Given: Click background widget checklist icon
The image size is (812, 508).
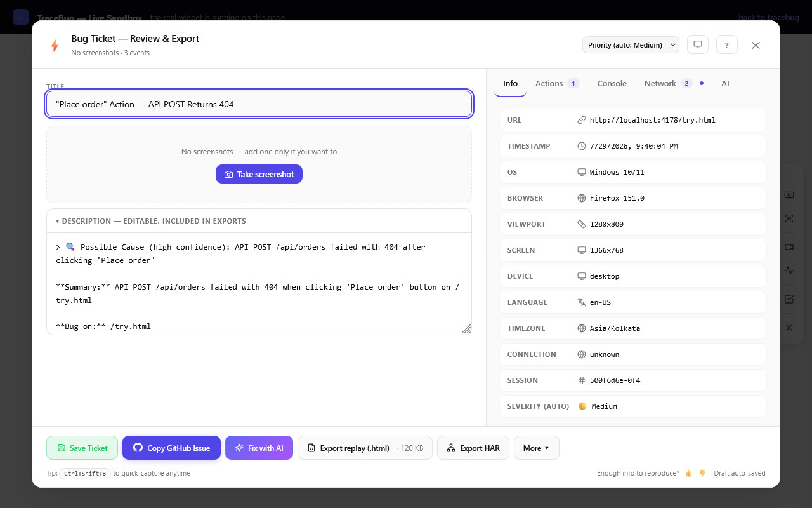Looking at the screenshot, I should (x=789, y=299).
